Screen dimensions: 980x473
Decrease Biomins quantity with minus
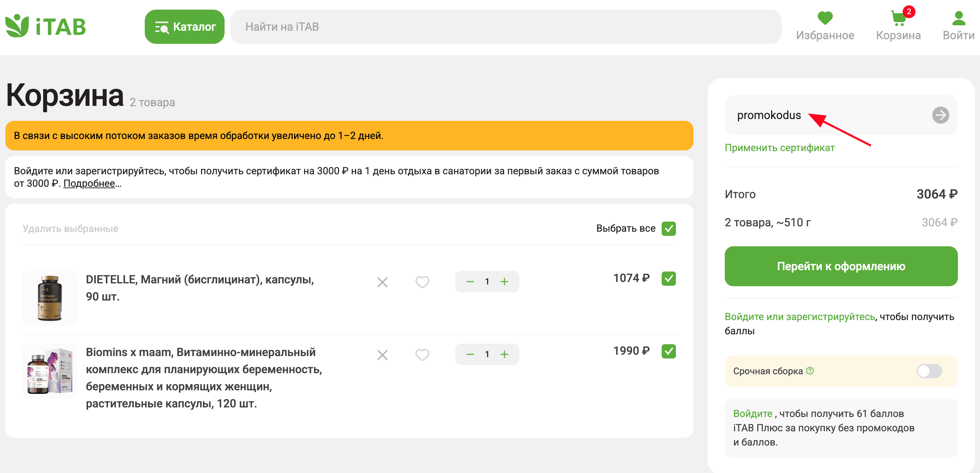(x=470, y=354)
